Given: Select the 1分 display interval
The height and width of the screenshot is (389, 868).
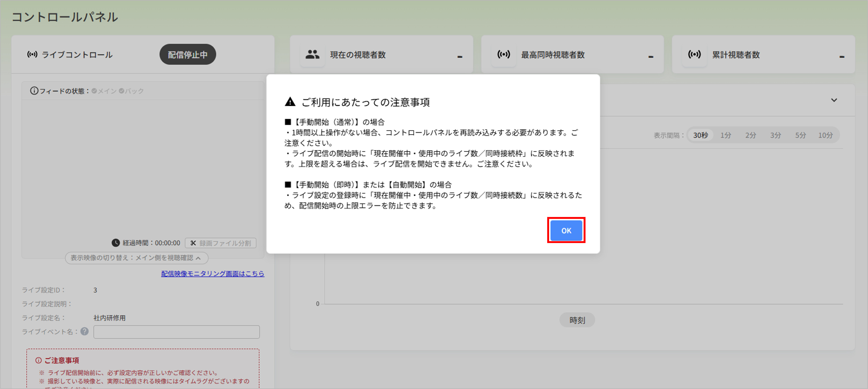Looking at the screenshot, I should [726, 135].
